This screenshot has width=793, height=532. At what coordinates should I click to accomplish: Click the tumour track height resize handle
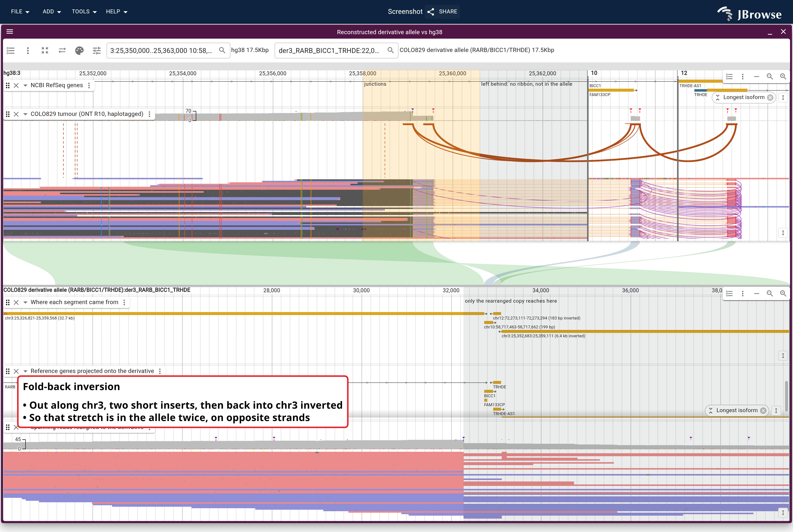[783, 233]
